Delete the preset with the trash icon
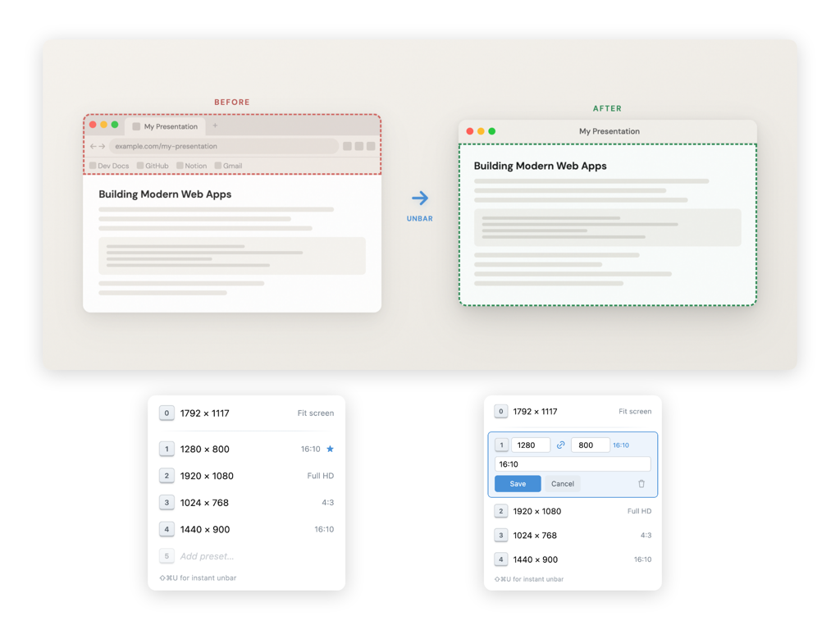Image resolution: width=840 pixels, height=630 pixels. [x=641, y=484]
